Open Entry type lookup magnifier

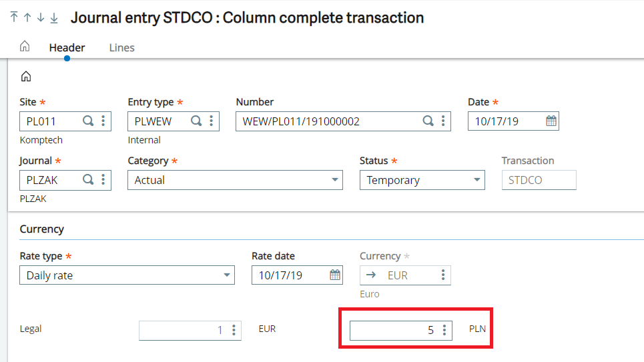pos(196,121)
